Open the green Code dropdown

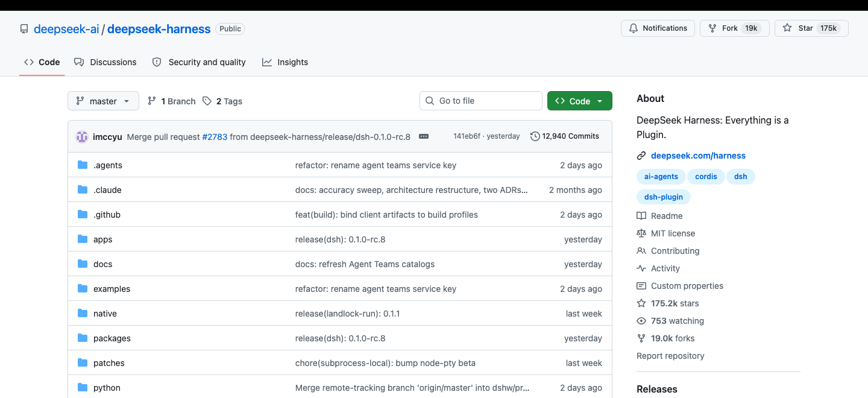point(579,101)
